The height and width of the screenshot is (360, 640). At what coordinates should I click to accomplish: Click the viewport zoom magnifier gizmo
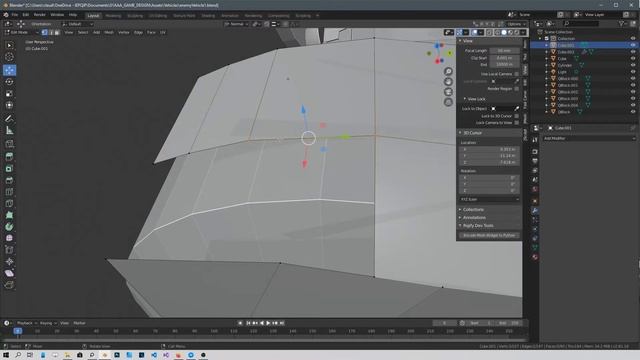click(448, 71)
